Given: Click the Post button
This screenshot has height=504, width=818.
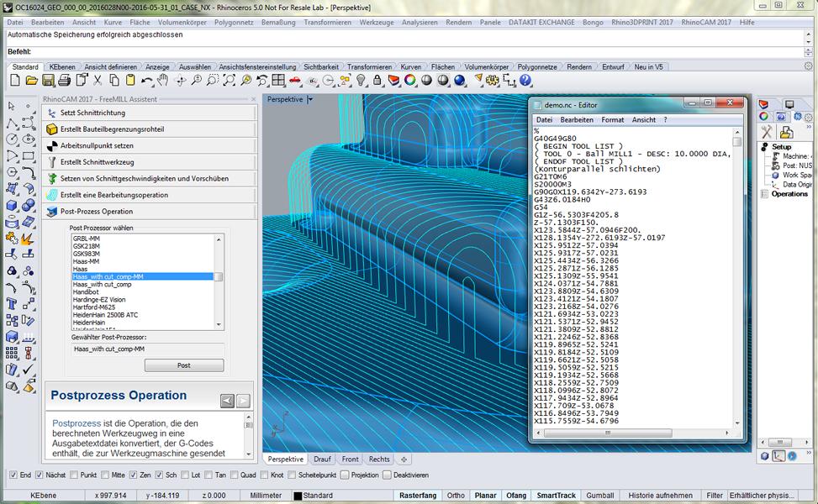Looking at the screenshot, I should click(x=184, y=365).
